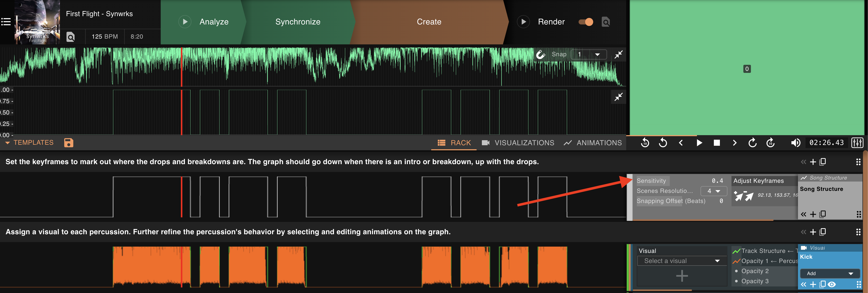Screen dimensions: 868x293
Task: Click the play icon next to Render
Action: [x=523, y=22]
